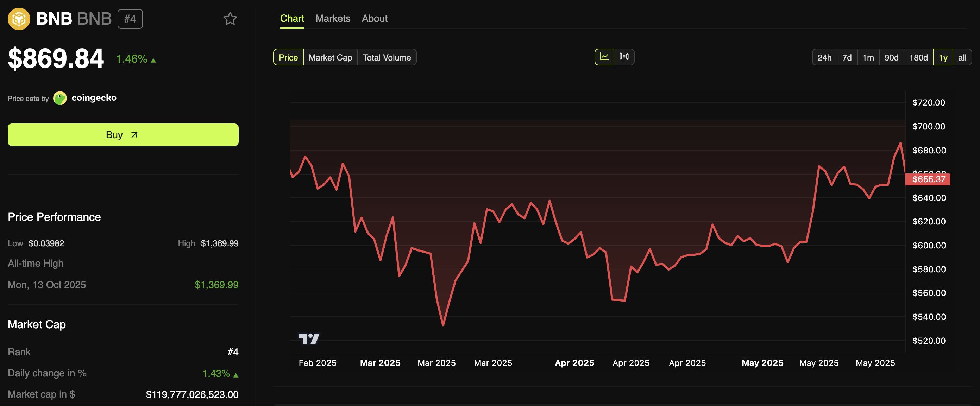Screen dimensions: 980x406
Task: Open the About tab
Action: coord(374,18)
